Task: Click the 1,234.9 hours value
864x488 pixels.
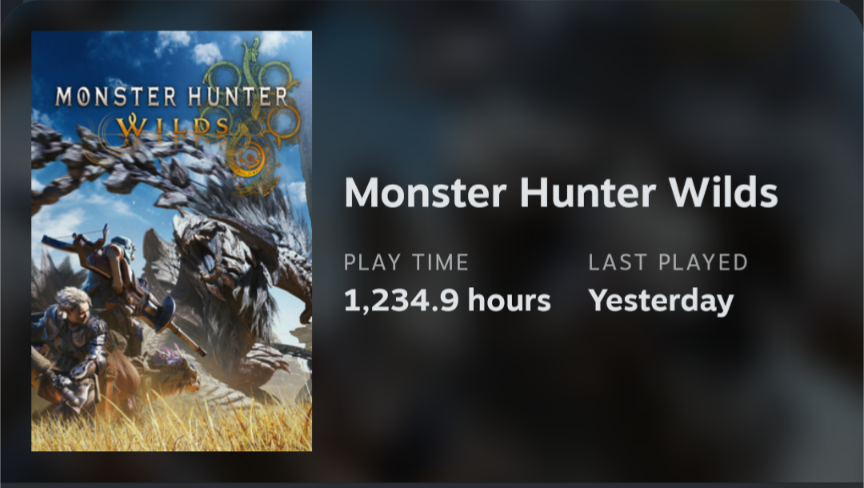Action: click(447, 301)
